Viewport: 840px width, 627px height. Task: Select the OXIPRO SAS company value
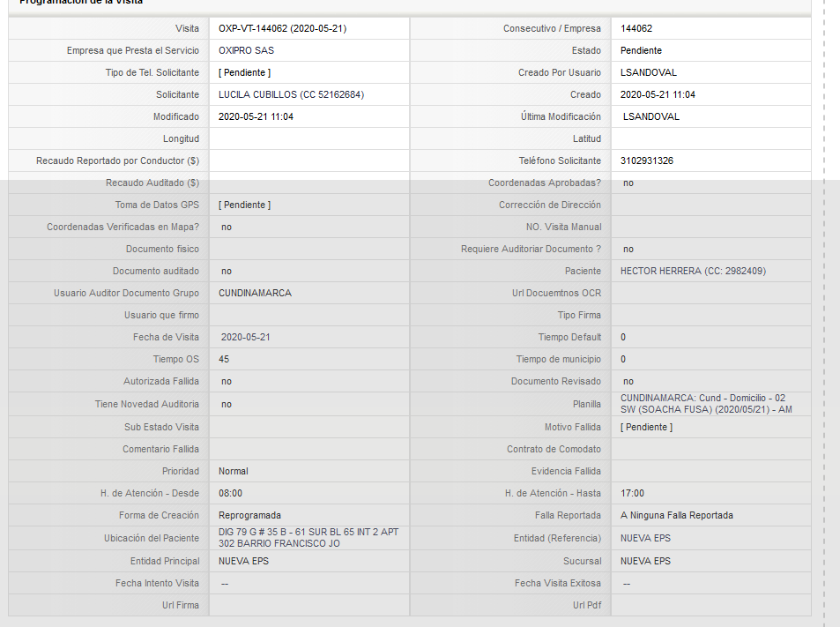tap(246, 50)
